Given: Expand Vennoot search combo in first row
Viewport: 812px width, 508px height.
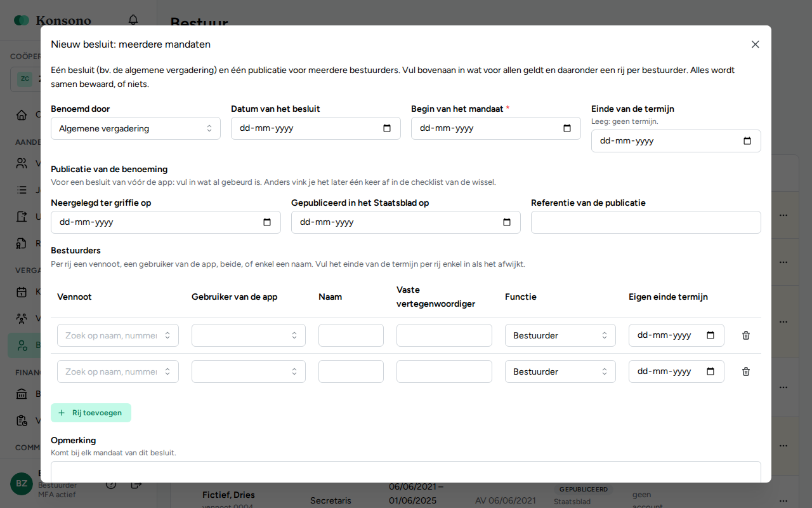Looking at the screenshot, I should (x=118, y=335).
